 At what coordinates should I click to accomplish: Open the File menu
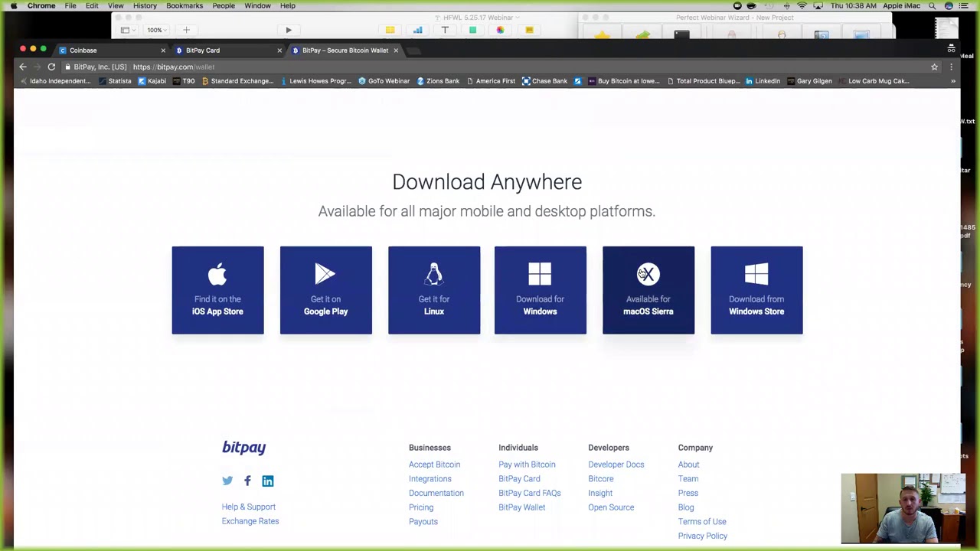click(70, 5)
